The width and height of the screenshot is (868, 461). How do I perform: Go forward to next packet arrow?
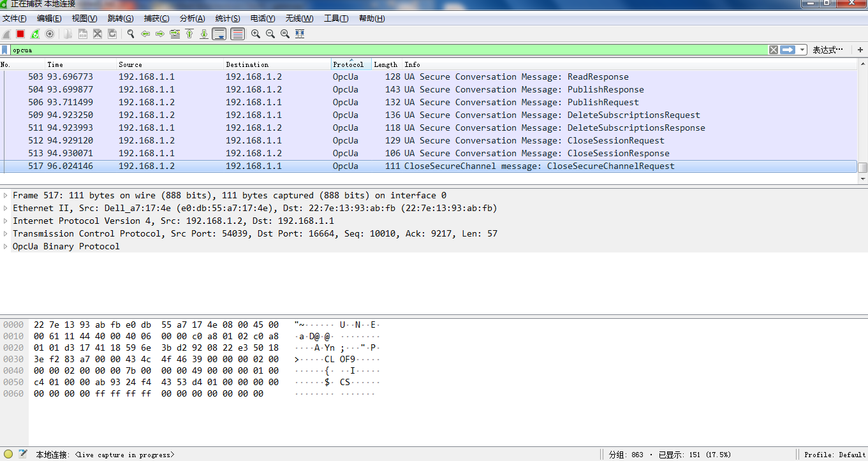click(x=160, y=34)
